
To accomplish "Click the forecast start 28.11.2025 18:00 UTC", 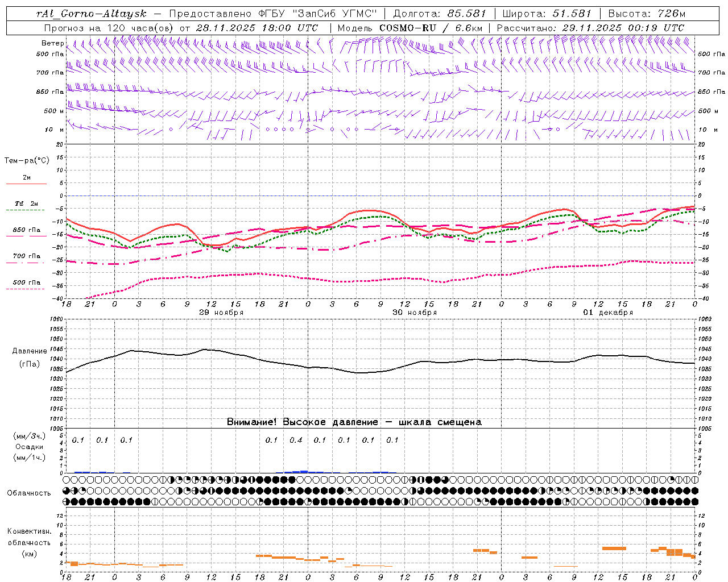I will 257,28.
